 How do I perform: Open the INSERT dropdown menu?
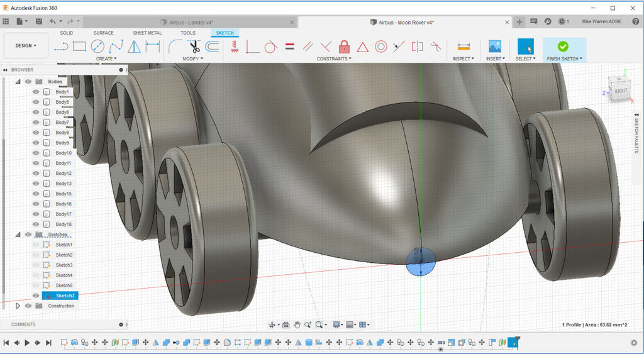[x=496, y=58]
